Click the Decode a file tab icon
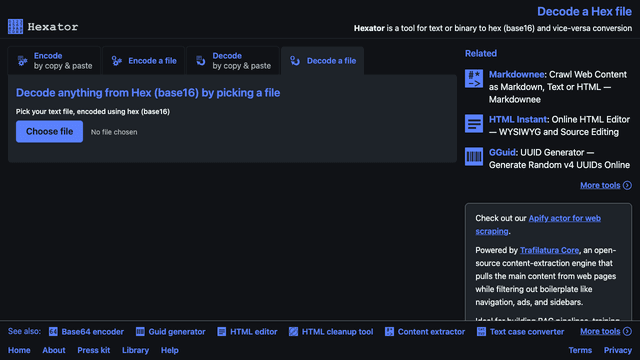 coord(295,61)
